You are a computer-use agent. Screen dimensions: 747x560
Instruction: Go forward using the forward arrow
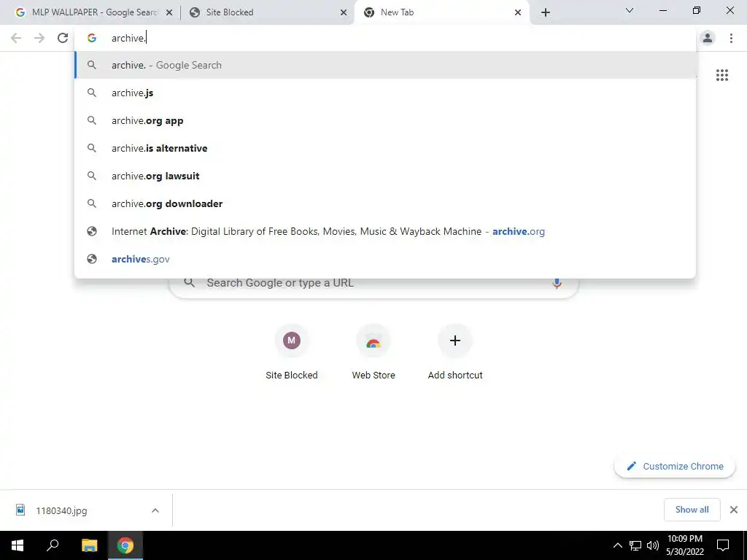(39, 38)
